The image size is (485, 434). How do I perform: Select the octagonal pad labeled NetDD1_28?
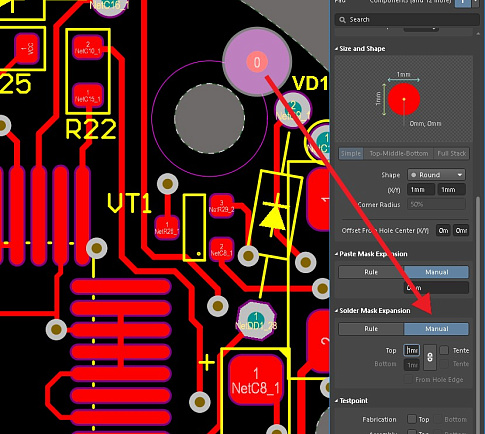pos(256,320)
